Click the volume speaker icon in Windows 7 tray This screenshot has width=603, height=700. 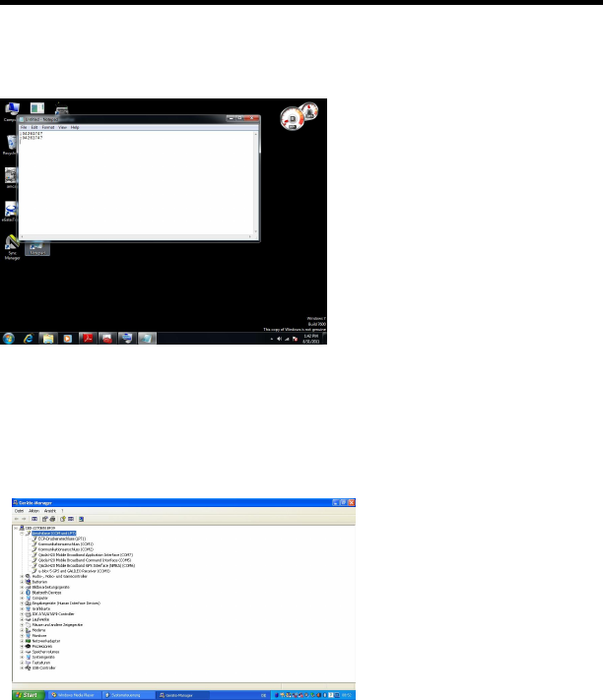(x=279, y=339)
